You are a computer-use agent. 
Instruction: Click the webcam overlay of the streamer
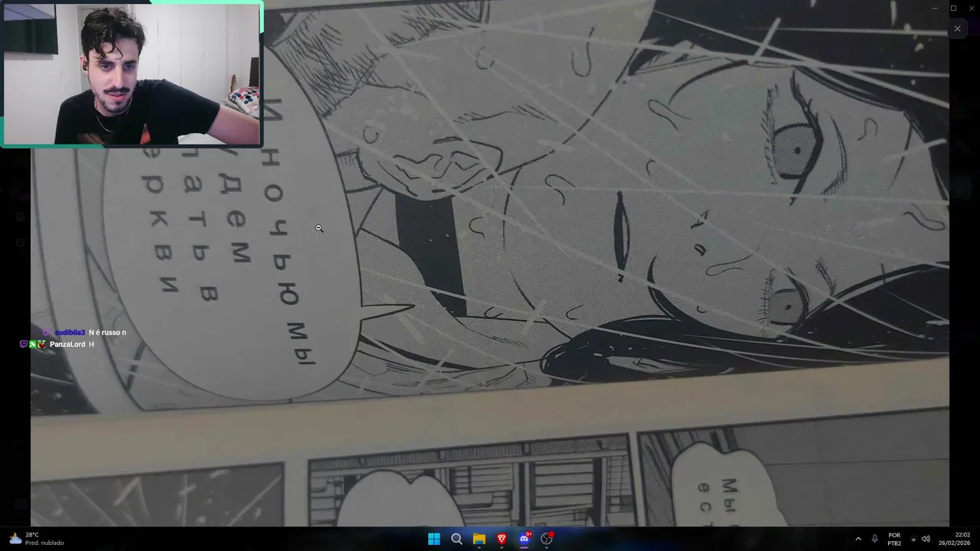(x=132, y=73)
